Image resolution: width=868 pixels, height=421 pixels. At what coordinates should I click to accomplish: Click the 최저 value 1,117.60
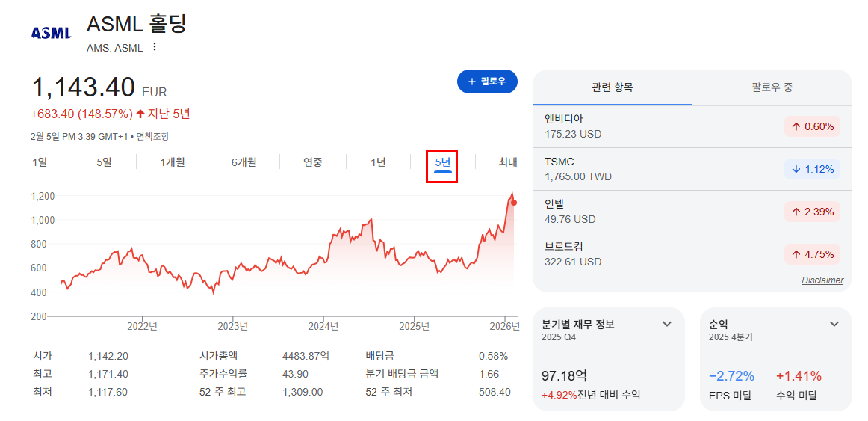(108, 392)
